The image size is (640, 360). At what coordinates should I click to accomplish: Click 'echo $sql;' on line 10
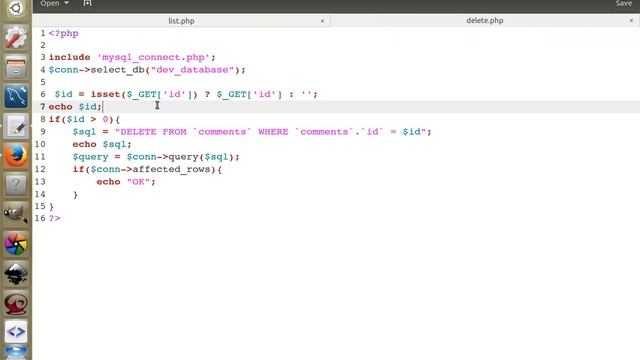coord(102,144)
